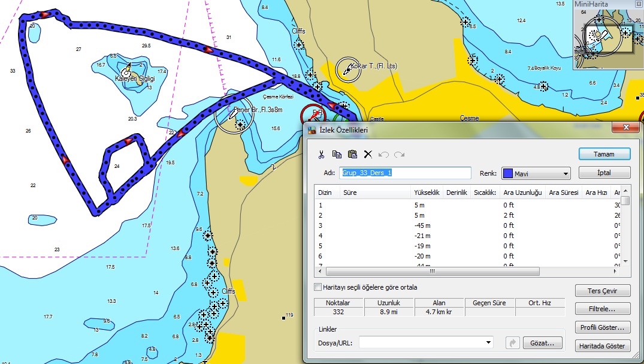Click the Cut scissors icon
This screenshot has width=644, height=364.
pos(321,154)
